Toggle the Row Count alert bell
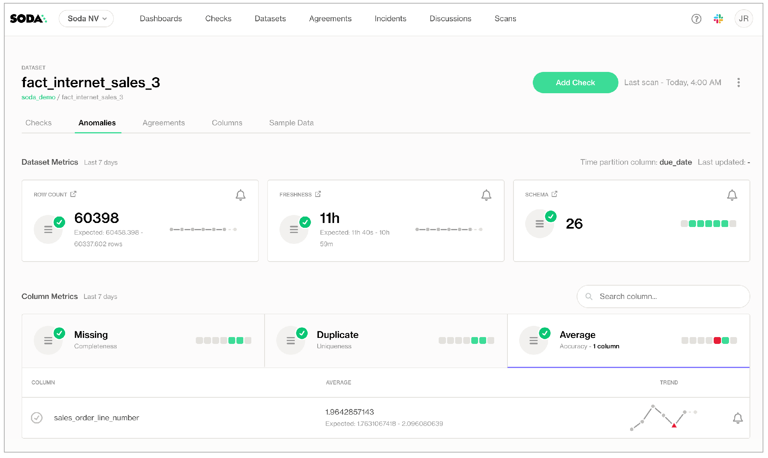The image size is (768, 458). pos(240,195)
